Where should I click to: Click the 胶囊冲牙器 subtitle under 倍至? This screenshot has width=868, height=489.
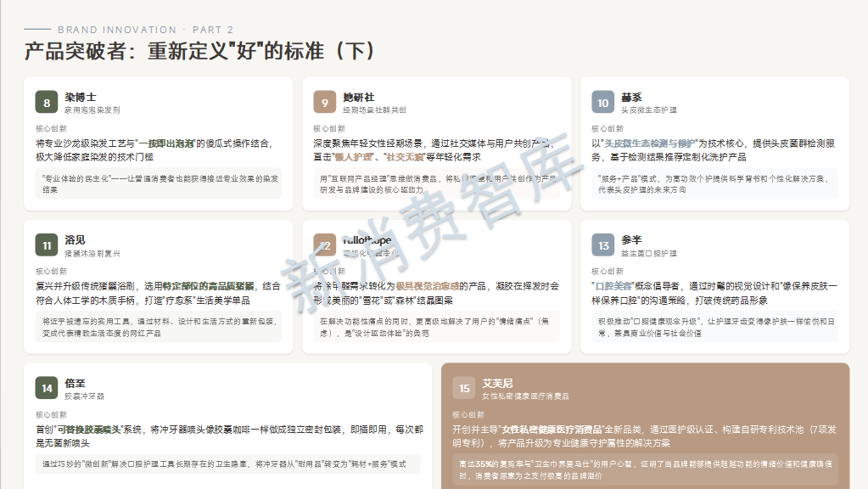tap(85, 396)
